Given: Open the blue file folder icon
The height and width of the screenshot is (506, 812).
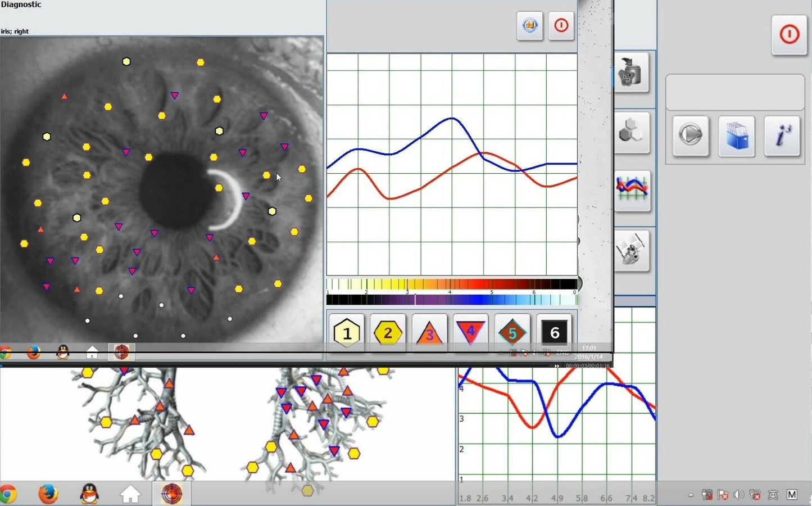Looking at the screenshot, I should (x=736, y=135).
